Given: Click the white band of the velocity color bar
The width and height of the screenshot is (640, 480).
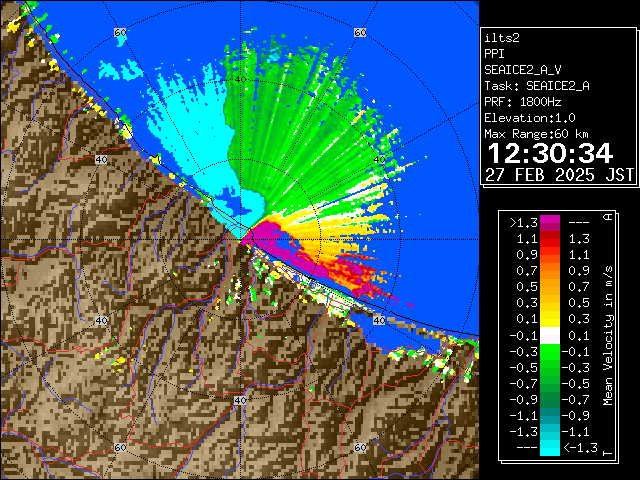Looking at the screenshot, I should [549, 336].
